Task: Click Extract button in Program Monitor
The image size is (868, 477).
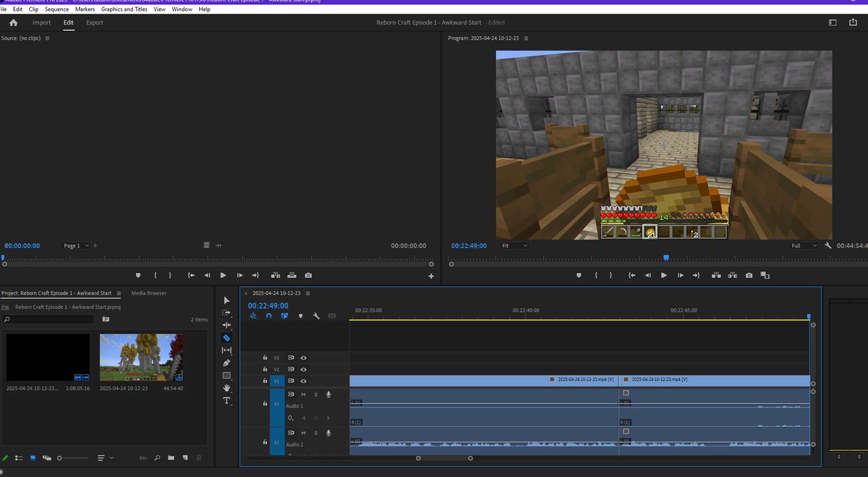Action: coord(733,275)
